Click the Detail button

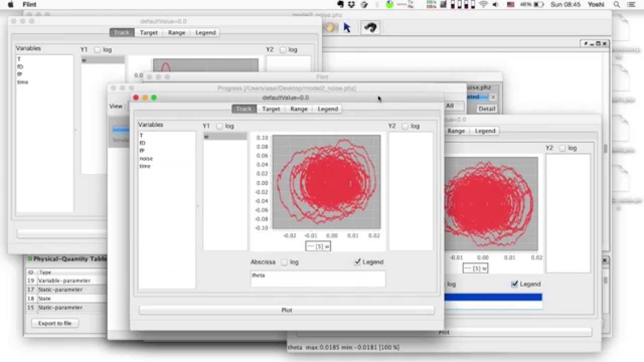487,109
